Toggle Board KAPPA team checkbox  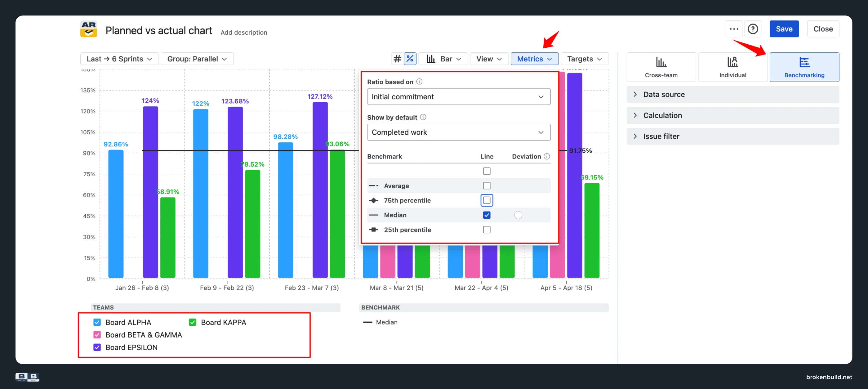[192, 322]
